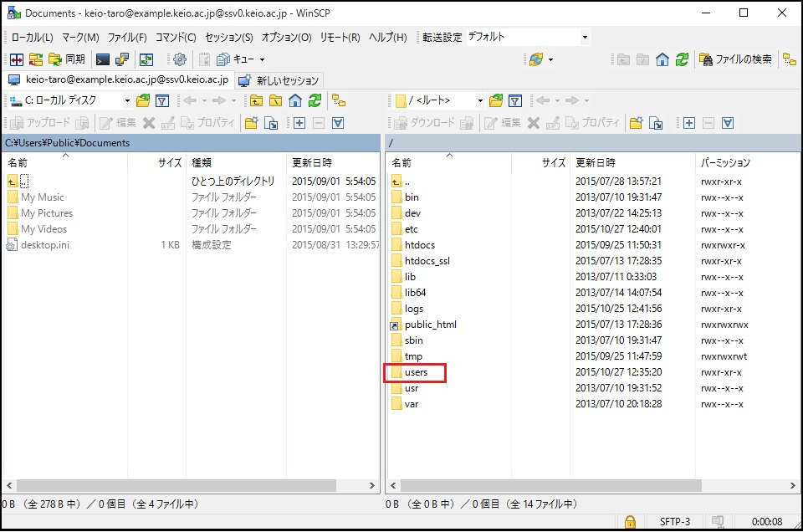Select the users folder in remote panel
The height and width of the screenshot is (532, 803).
click(416, 372)
